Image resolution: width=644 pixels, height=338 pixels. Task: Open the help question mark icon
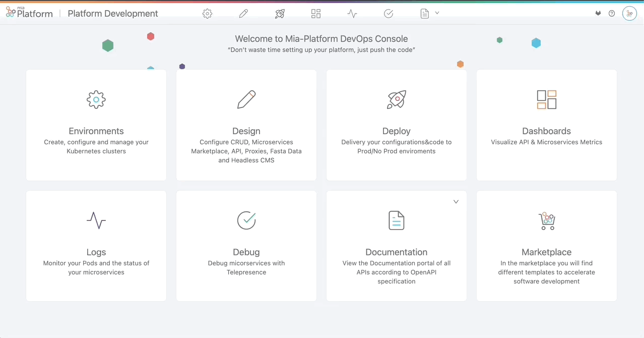tap(611, 13)
